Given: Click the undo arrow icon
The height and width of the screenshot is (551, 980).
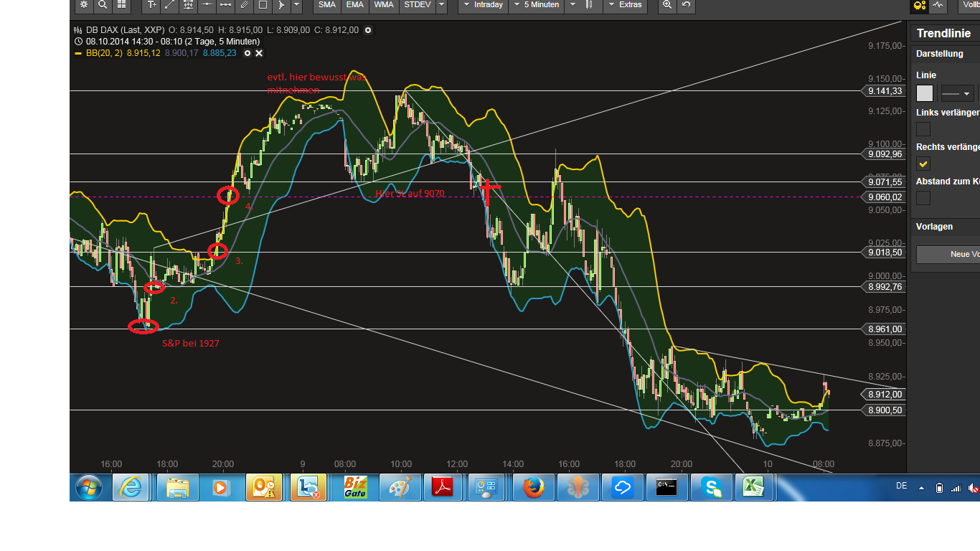Looking at the screenshot, I should (686, 5).
